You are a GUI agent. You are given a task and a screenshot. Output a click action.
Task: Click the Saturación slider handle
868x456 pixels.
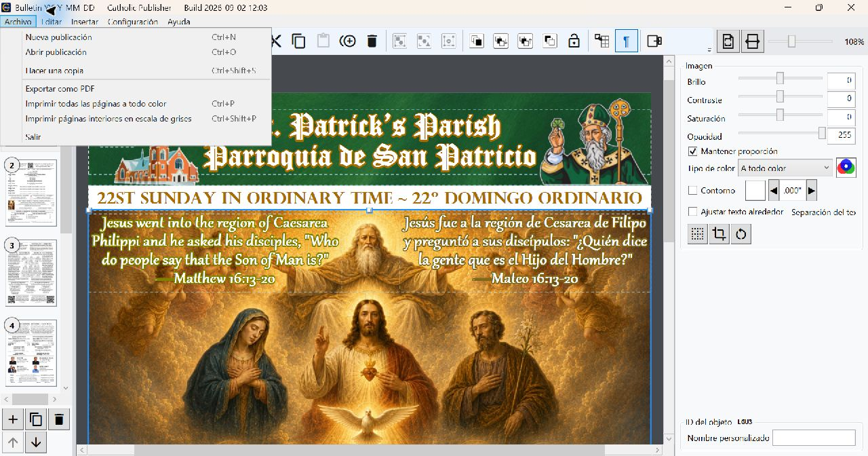(780, 115)
